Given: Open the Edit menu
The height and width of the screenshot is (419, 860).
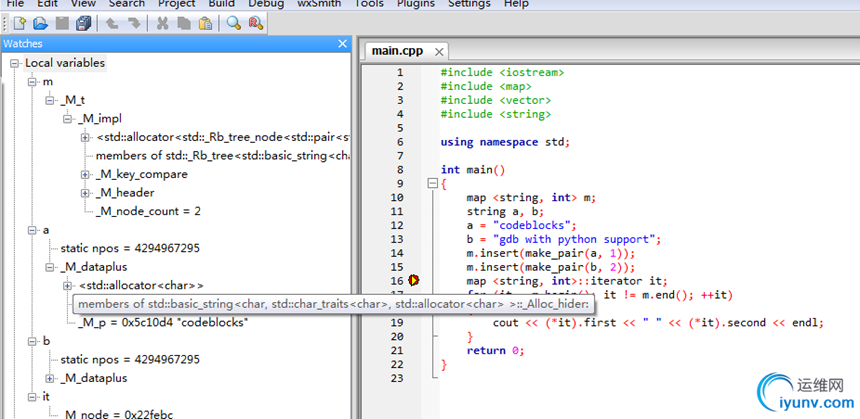Looking at the screenshot, I should coord(47,4).
